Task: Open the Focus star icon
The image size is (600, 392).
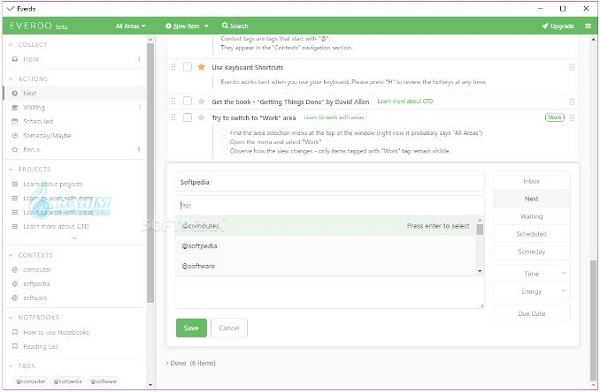Action: click(15, 150)
